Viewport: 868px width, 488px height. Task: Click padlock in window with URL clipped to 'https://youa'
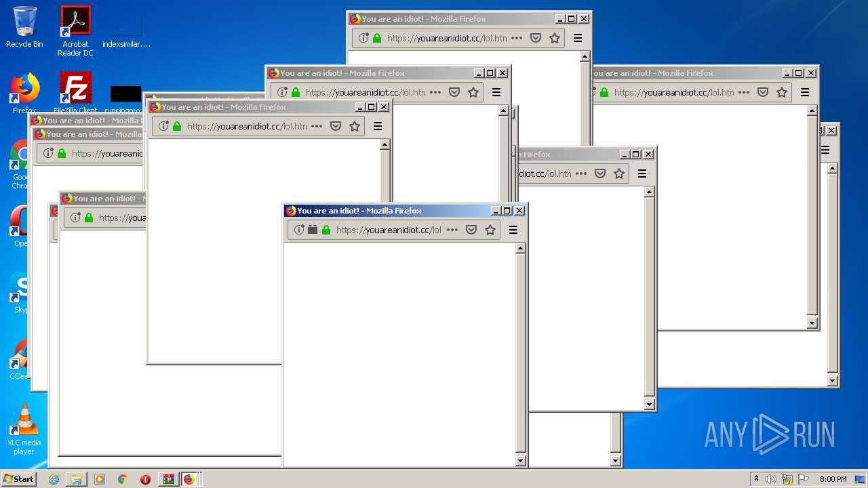pos(89,218)
